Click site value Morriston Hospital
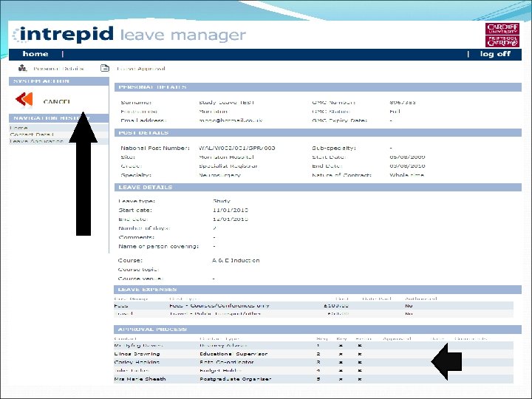Image resolution: width=532 pixels, height=399 pixels. 226,157
